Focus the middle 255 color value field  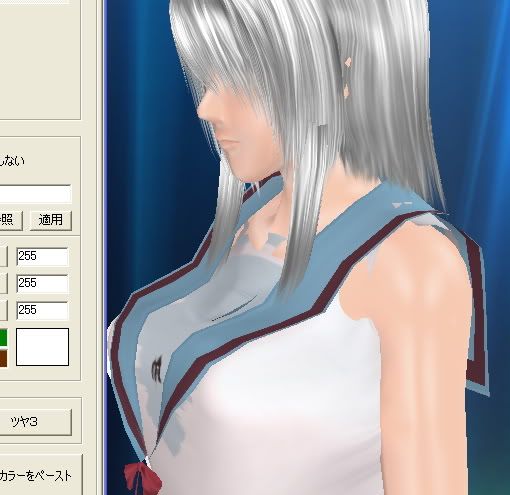tap(42, 283)
